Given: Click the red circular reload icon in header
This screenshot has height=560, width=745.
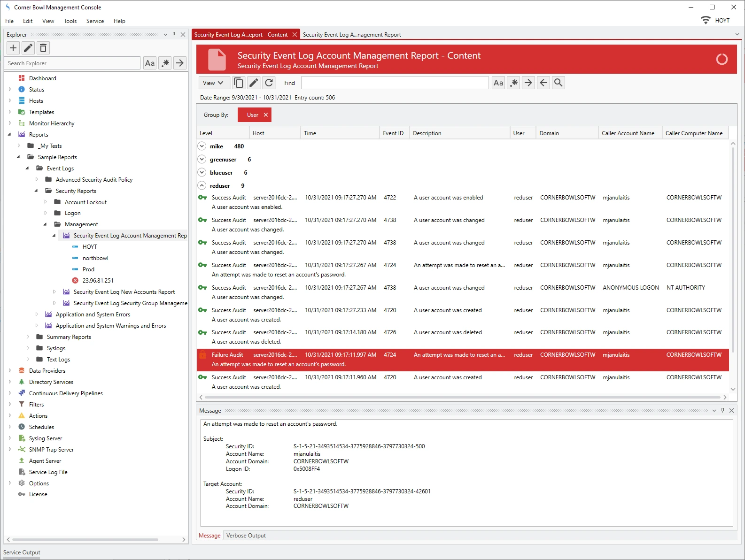Looking at the screenshot, I should (722, 59).
